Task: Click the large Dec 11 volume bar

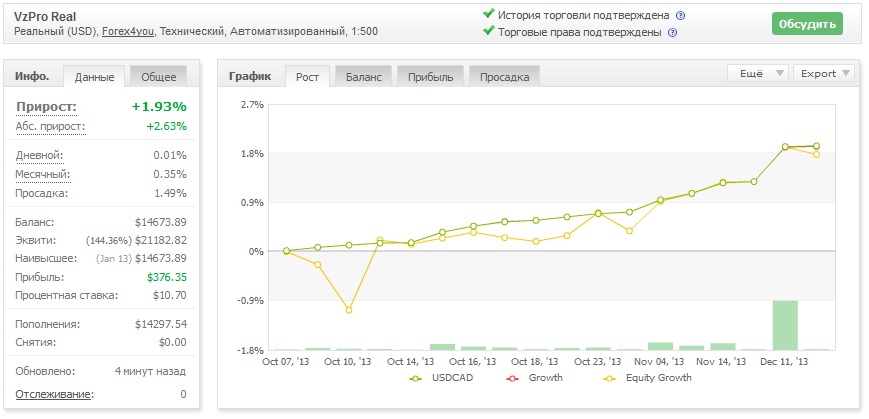Action: point(785,325)
